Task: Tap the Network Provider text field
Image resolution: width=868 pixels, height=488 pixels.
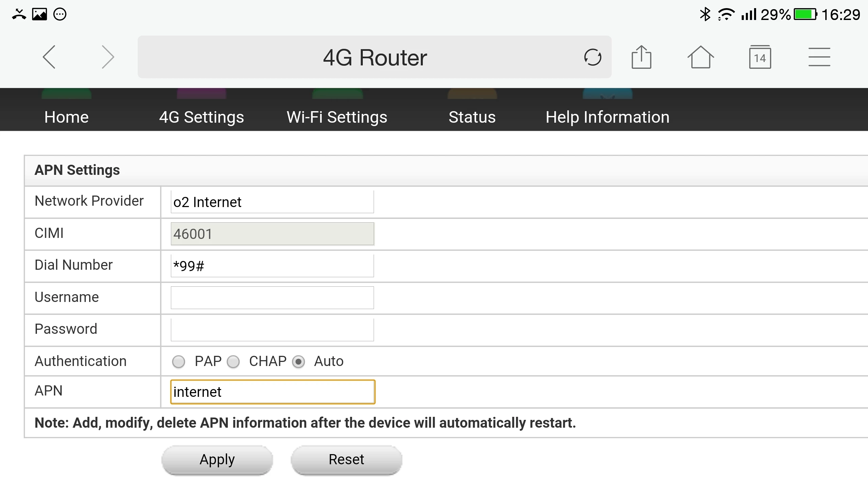Action: point(272,202)
